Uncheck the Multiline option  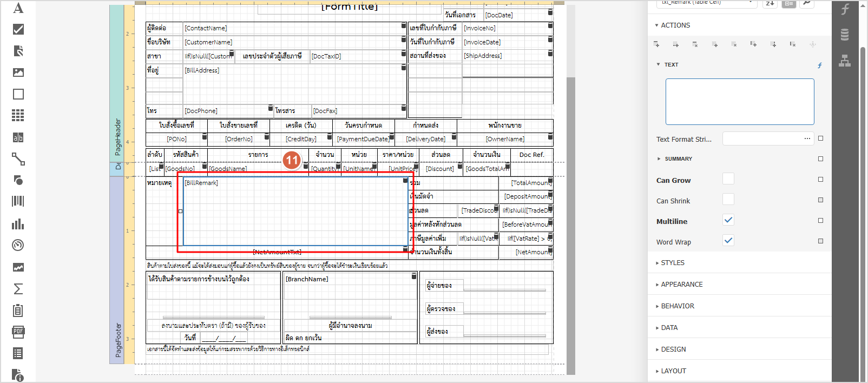[728, 220]
